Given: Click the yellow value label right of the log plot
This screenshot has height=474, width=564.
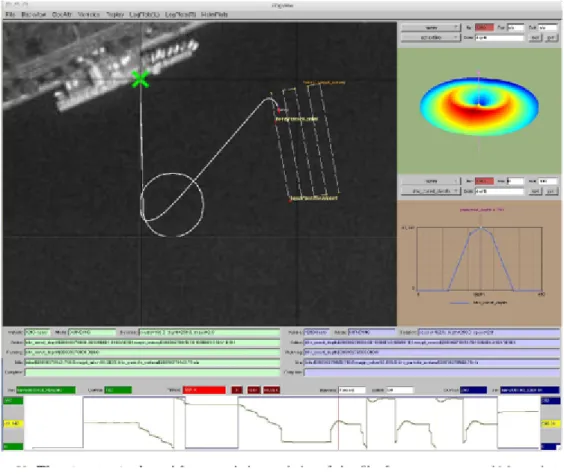Looking at the screenshot, I should (x=550, y=424).
